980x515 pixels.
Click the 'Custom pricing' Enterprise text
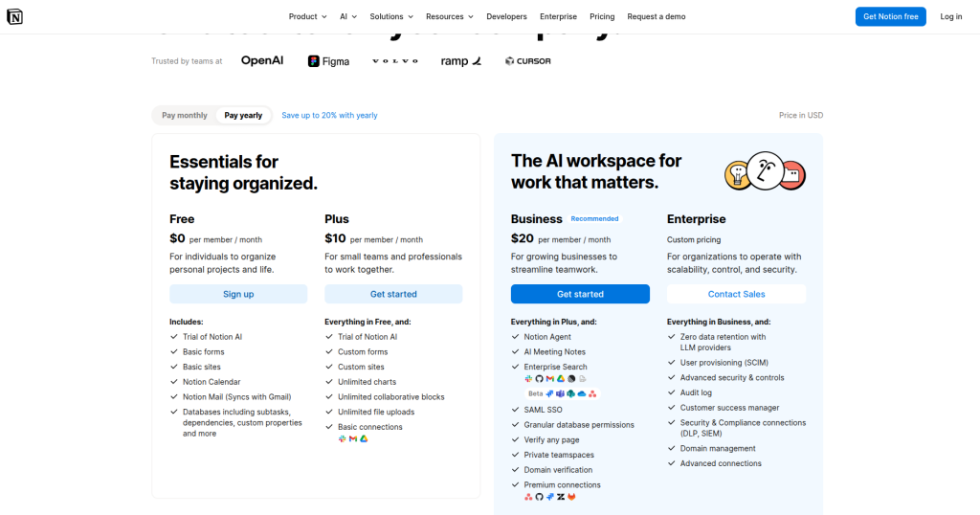pos(694,239)
